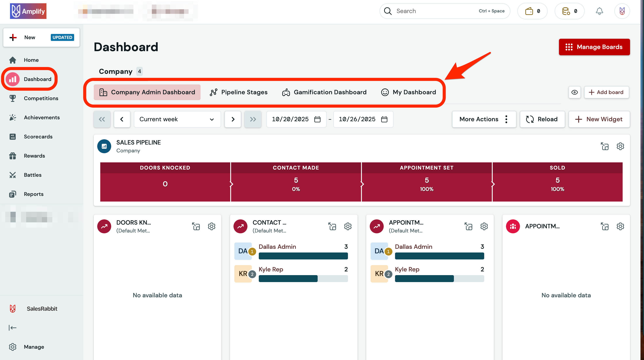Switch to Gamification Dashboard tab
The height and width of the screenshot is (360, 644).
324,92
